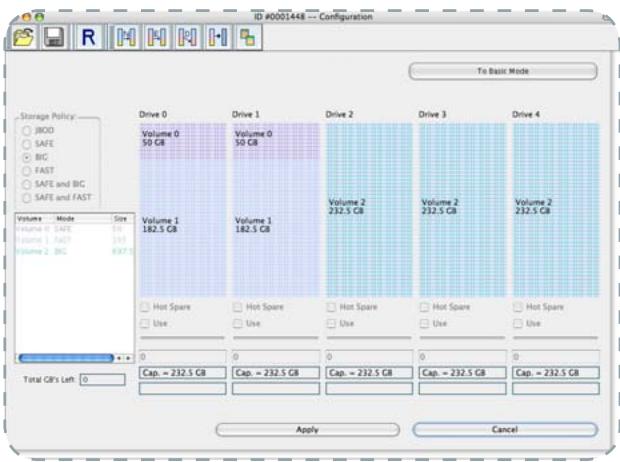The image size is (620, 462).
Task: Apply the configuration changes
Action: coord(308,430)
